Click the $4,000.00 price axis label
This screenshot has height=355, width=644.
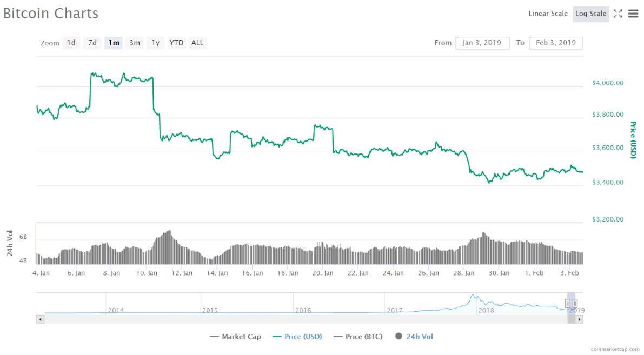[608, 83]
